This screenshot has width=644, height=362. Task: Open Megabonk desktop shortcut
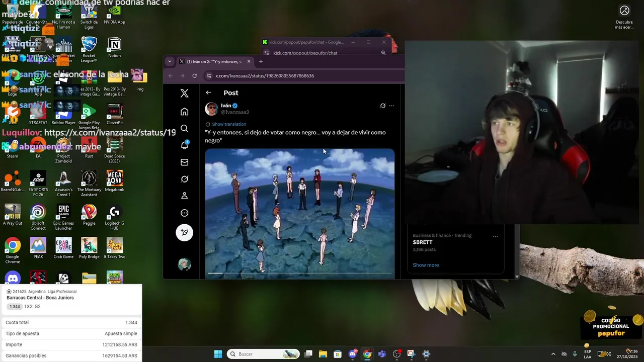tap(114, 181)
